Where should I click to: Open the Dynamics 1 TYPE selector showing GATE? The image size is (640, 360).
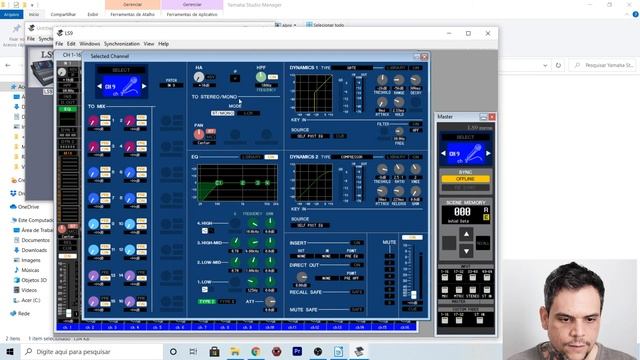352,68
